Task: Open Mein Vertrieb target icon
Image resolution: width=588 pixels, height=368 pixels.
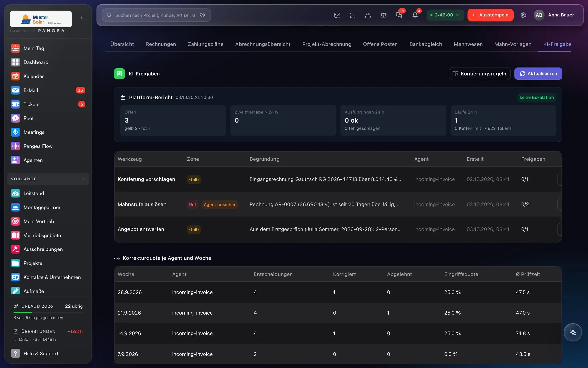Action: click(15, 221)
